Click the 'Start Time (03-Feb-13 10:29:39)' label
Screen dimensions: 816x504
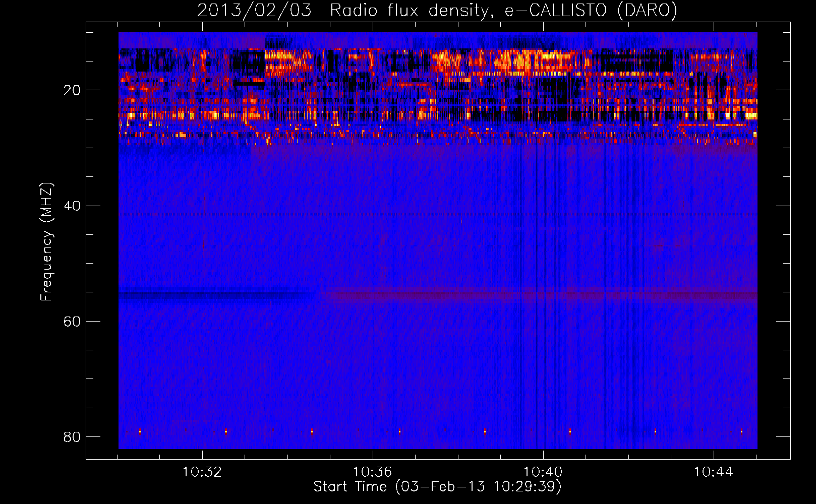(437, 487)
